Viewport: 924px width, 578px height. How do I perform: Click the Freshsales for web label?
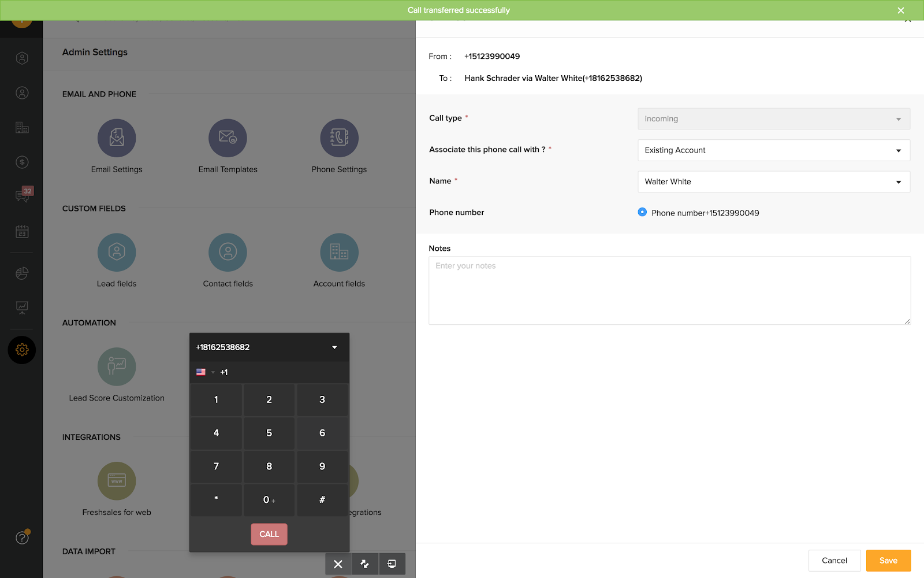click(117, 513)
